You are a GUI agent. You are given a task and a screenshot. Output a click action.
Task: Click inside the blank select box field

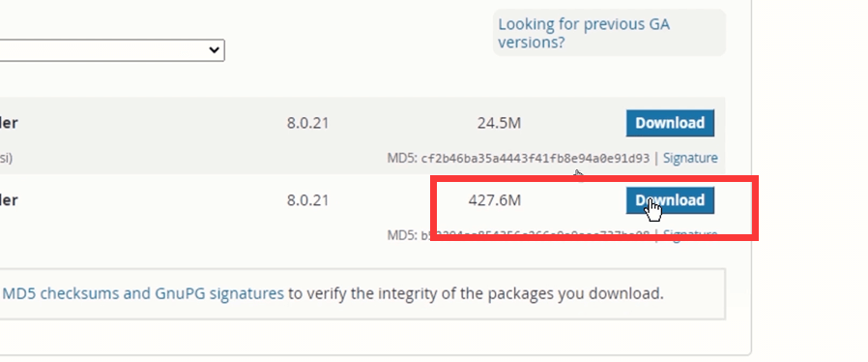(111, 50)
